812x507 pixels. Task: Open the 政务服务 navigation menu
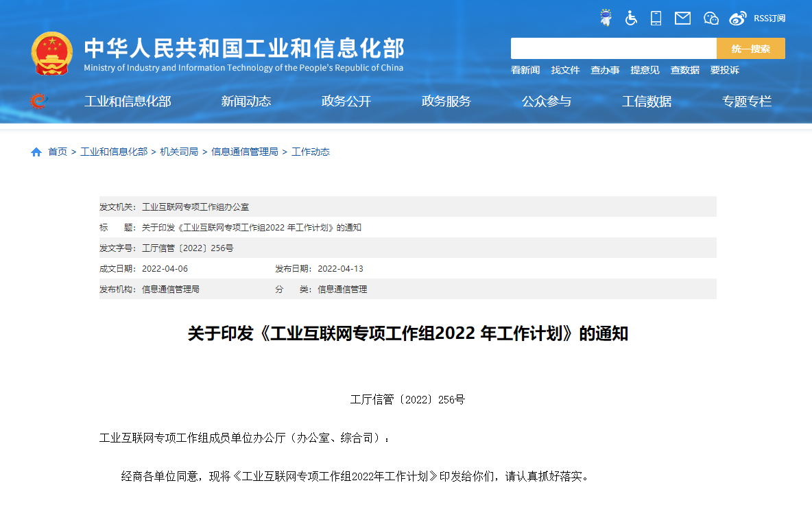click(x=446, y=102)
